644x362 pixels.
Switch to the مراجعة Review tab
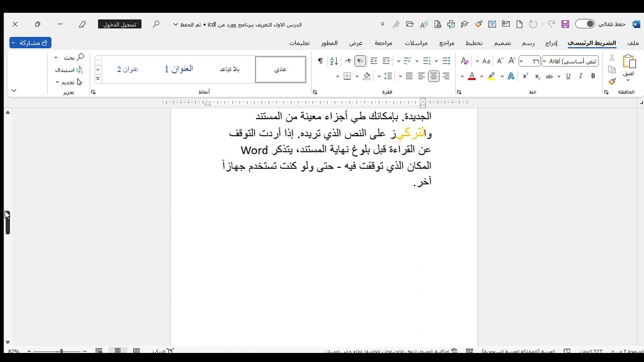[x=383, y=43]
